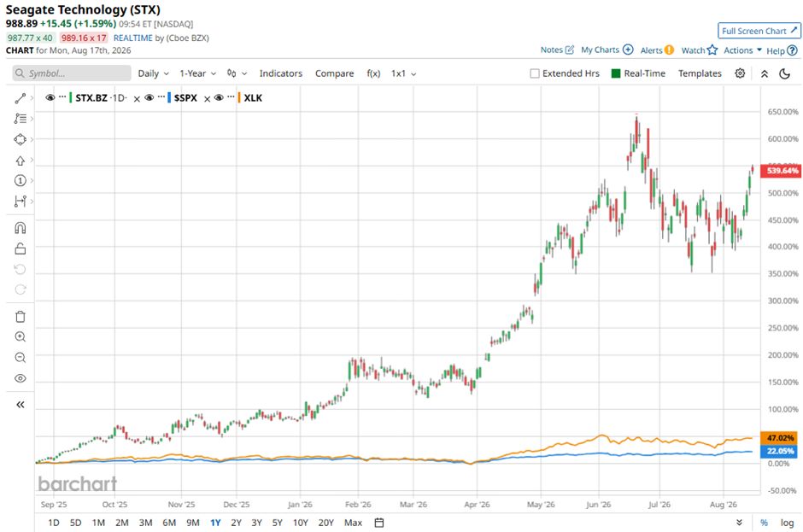
Task: Open the Indicators menu
Action: pyautogui.click(x=281, y=73)
